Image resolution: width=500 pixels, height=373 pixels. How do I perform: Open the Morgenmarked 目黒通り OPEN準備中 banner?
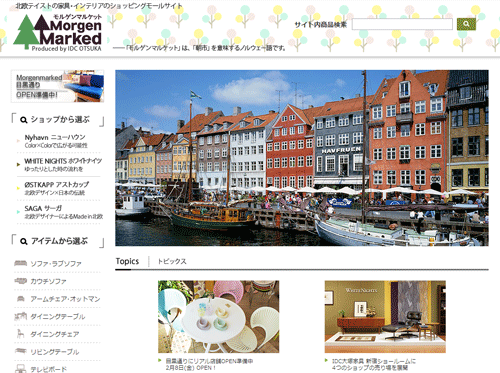57,86
